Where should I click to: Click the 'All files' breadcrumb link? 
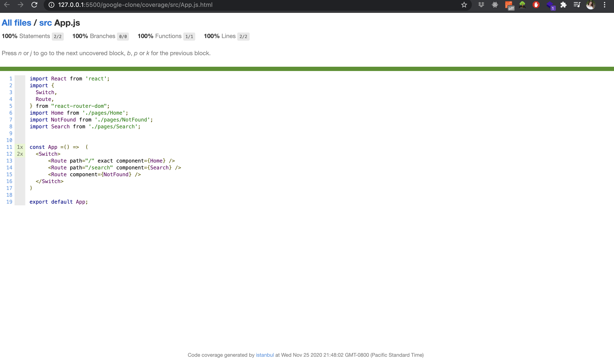coord(16,22)
